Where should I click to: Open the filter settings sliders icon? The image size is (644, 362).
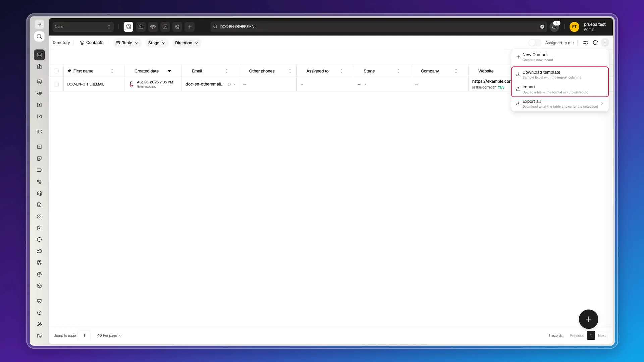coord(585,43)
